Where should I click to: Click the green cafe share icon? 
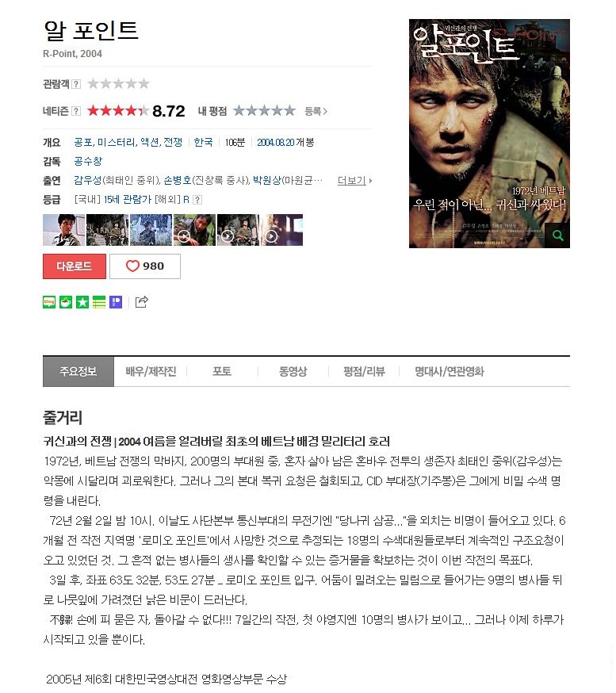coord(66,302)
